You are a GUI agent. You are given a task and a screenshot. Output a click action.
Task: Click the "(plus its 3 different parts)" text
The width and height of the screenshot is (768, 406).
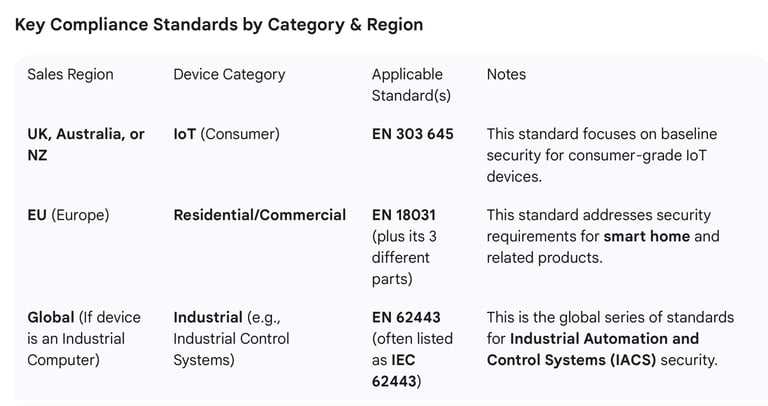[x=404, y=258]
